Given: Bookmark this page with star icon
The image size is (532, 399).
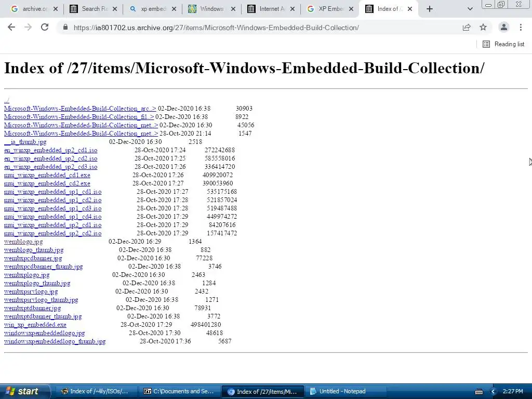Looking at the screenshot, I should pyautogui.click(x=483, y=28).
